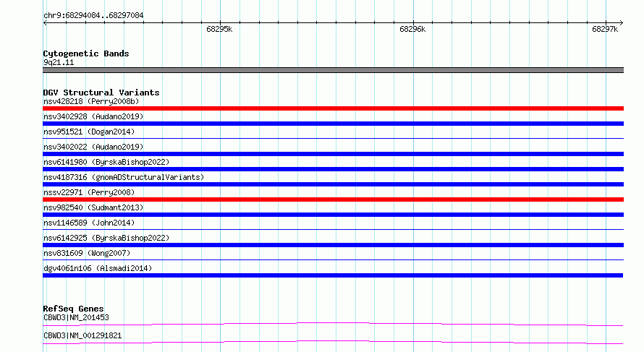Select the dgv4061n106 (Alsmadi2014) label
The image size is (644, 352).
click(x=98, y=268)
